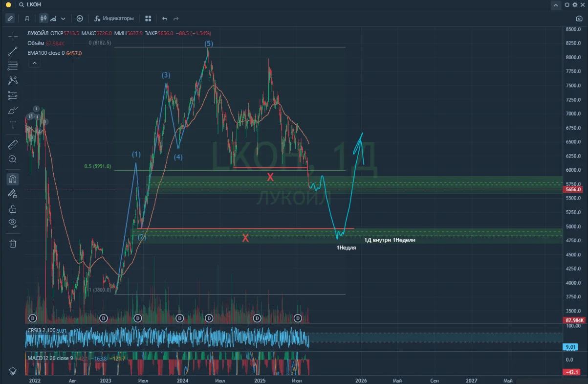Image resolution: width=588 pixels, height=384 pixels.
Task: Select the 1Д внутри 1Недели annotation
Action: click(390, 240)
